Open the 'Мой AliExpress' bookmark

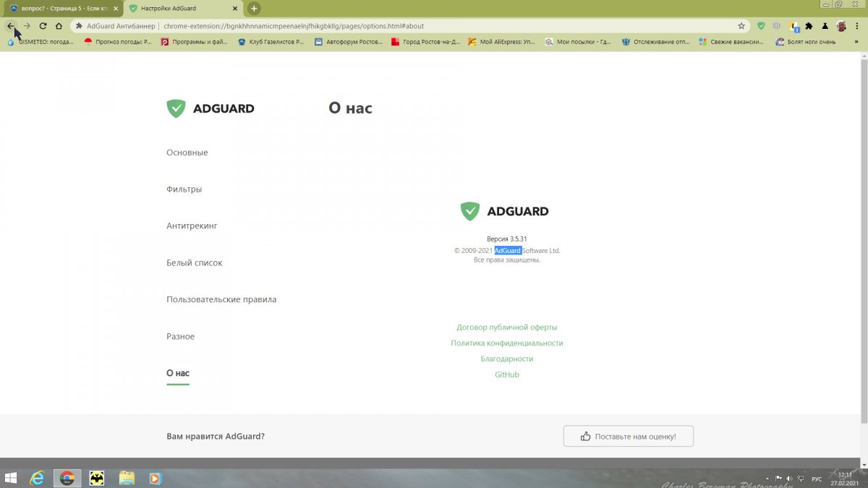[502, 42]
